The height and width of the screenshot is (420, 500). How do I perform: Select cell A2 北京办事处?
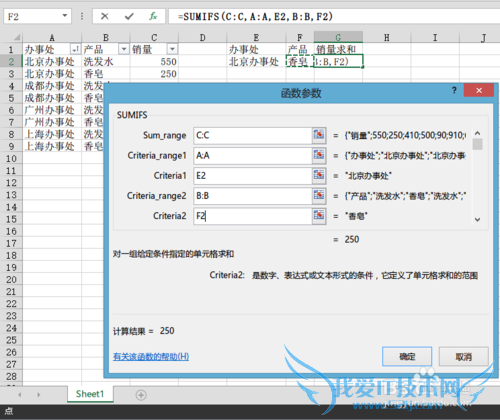pos(52,62)
